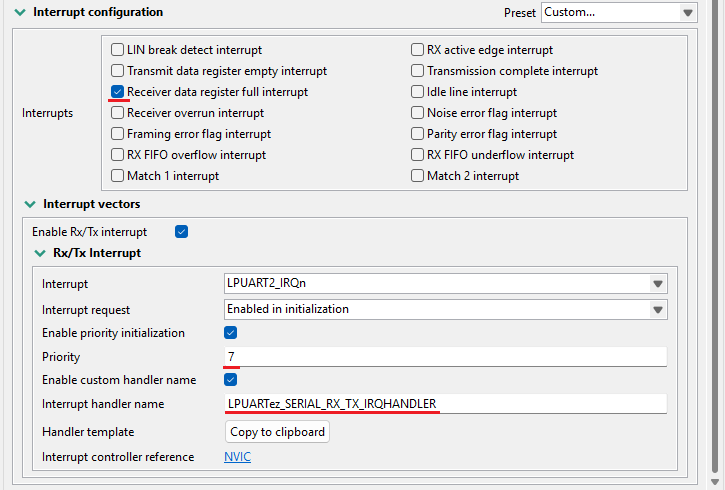Uncheck Receiver data register full interrupt
Viewport: 725px width, 490px height.
[118, 92]
